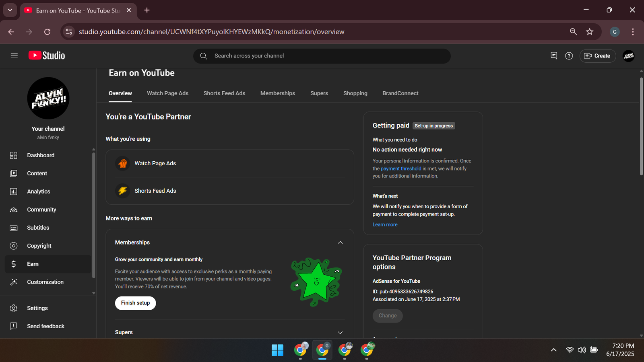644x362 pixels.
Task: Bookmark this page with the star
Action: (x=590, y=32)
